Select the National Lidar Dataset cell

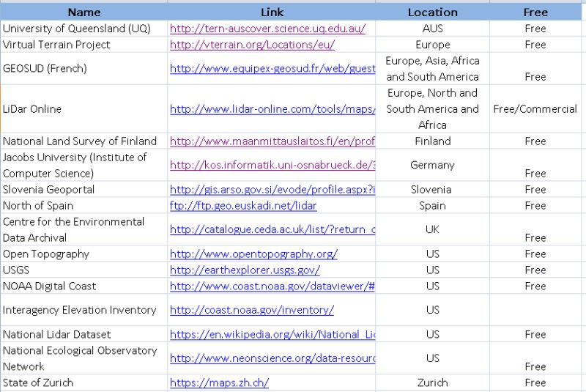click(x=84, y=334)
